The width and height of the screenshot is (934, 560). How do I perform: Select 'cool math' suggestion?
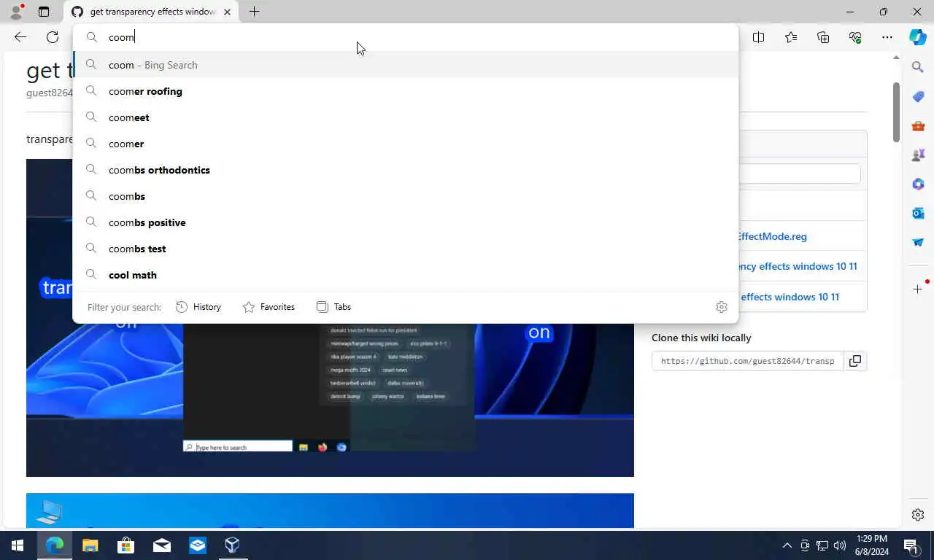[x=406, y=275]
